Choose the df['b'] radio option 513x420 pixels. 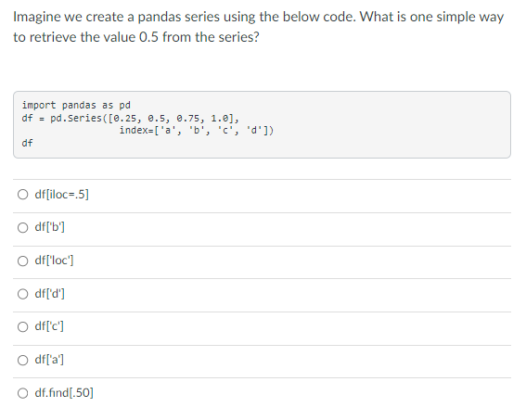(22, 228)
